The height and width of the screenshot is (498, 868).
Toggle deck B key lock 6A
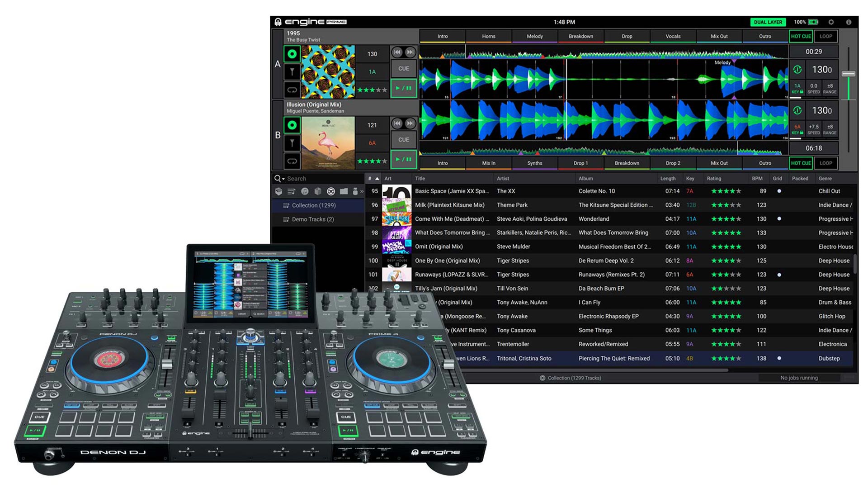(797, 129)
